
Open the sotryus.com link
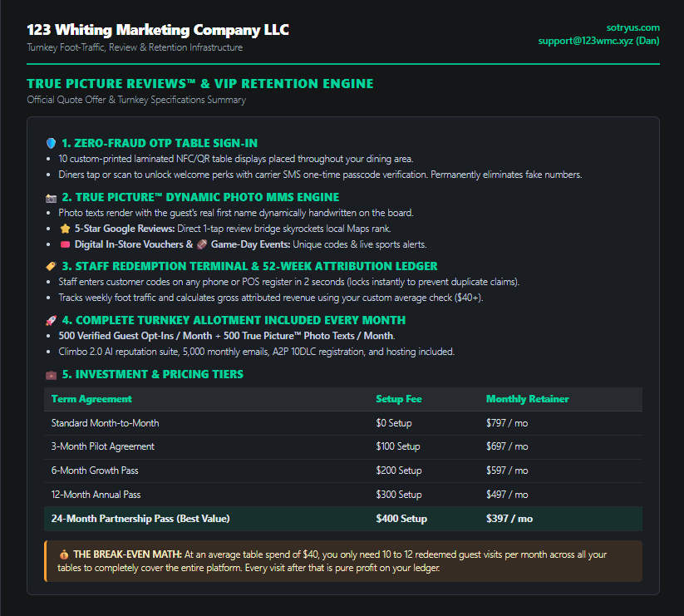[x=632, y=27]
